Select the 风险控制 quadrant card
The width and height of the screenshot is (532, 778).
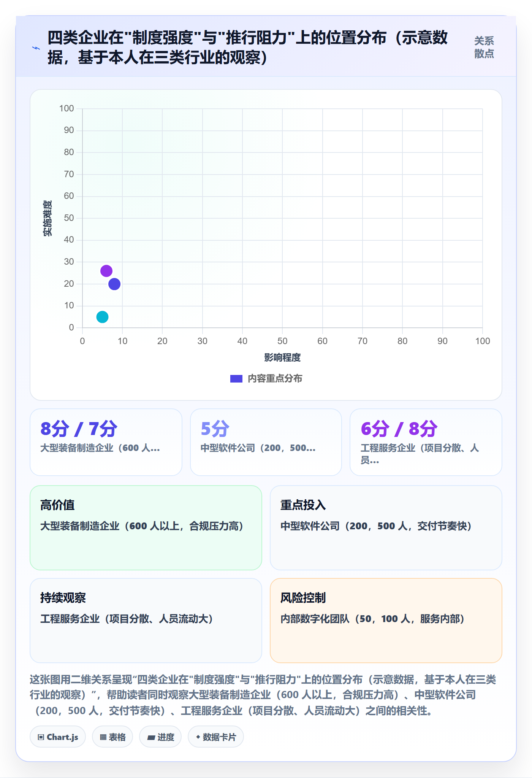tap(386, 621)
